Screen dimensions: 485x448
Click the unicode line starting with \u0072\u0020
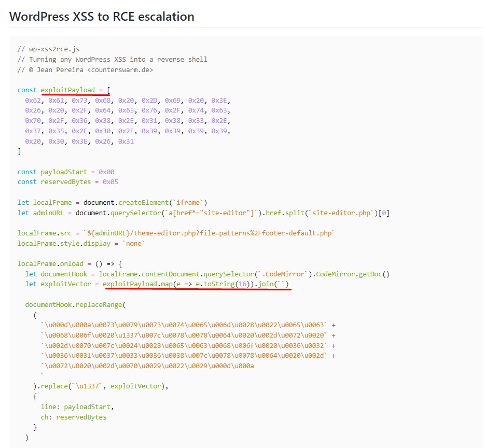click(147, 366)
